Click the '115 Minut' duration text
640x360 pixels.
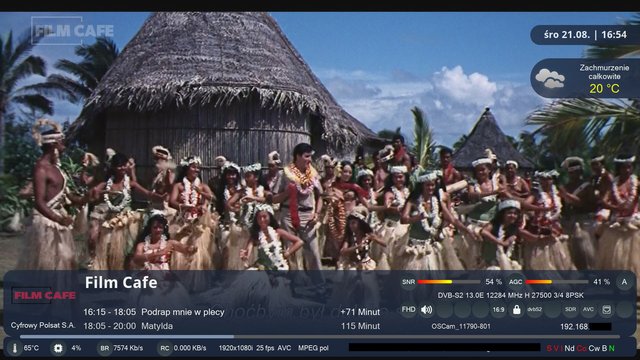tap(360, 326)
